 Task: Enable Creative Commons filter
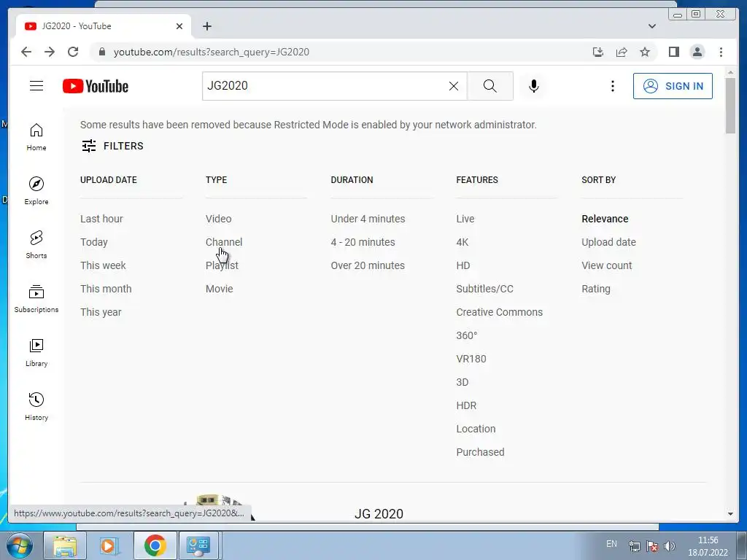point(499,312)
